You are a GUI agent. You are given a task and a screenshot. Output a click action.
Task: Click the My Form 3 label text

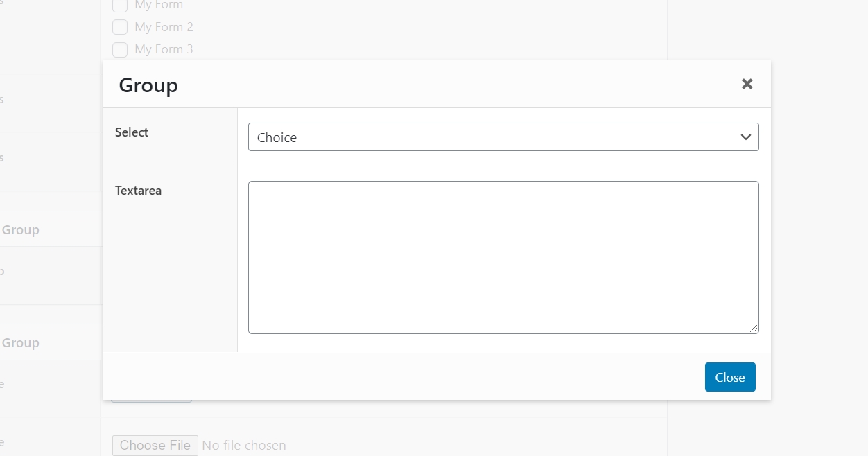164,49
